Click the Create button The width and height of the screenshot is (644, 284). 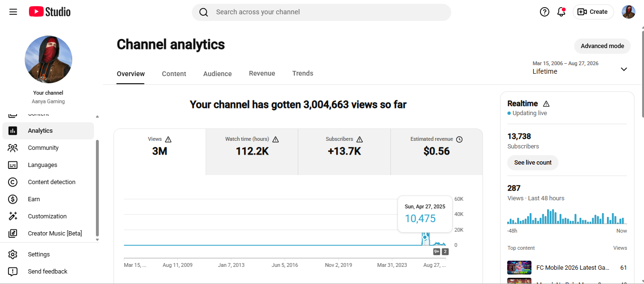(593, 12)
